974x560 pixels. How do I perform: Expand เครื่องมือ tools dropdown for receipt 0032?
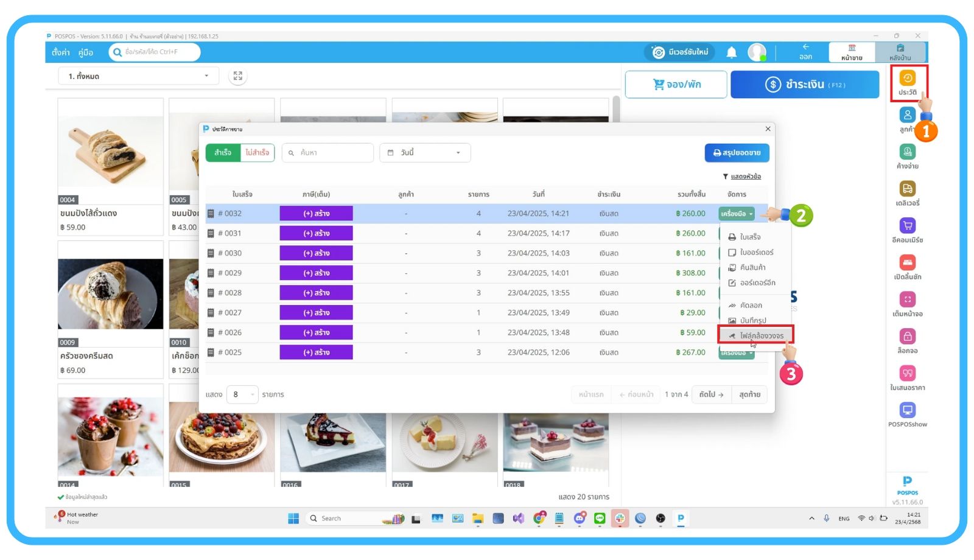737,214
